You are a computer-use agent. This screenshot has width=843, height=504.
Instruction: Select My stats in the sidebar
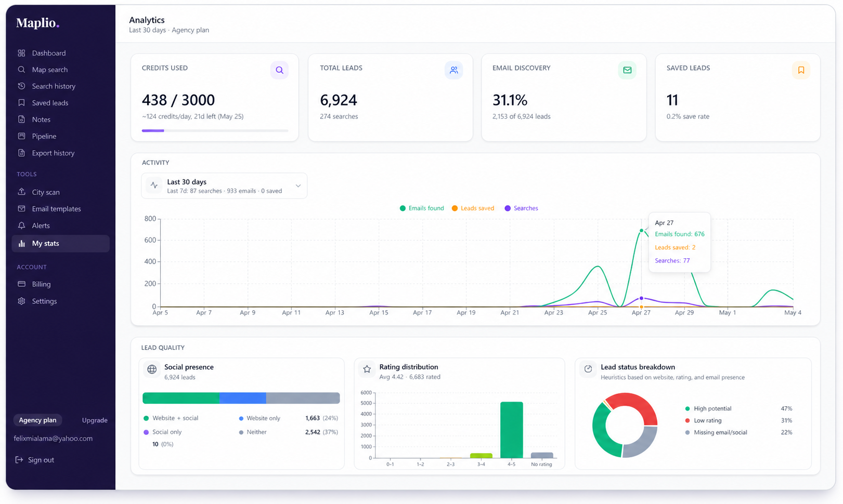point(60,243)
